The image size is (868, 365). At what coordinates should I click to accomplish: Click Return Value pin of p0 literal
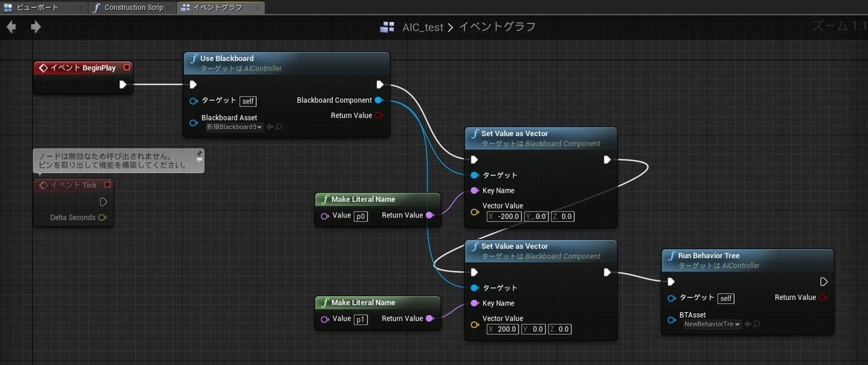coord(430,215)
